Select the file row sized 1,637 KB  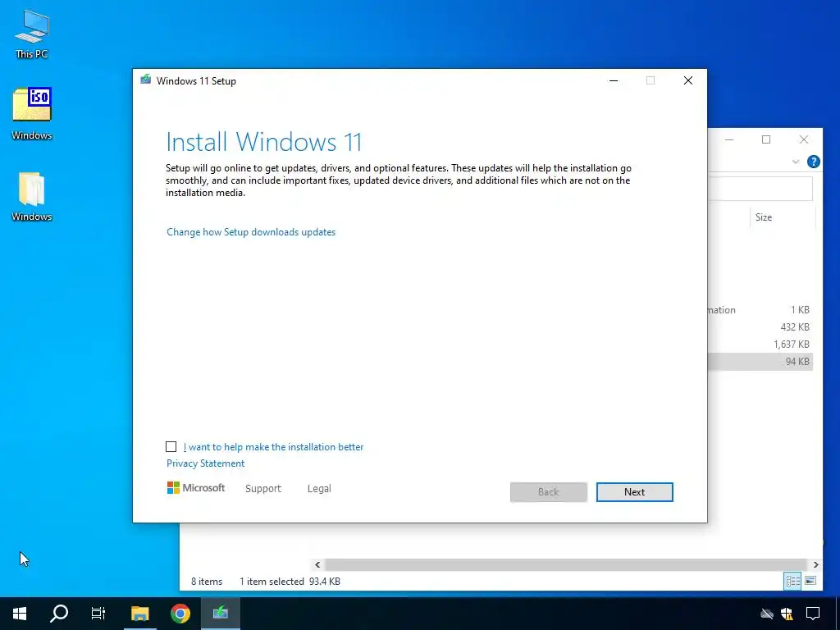coord(760,344)
